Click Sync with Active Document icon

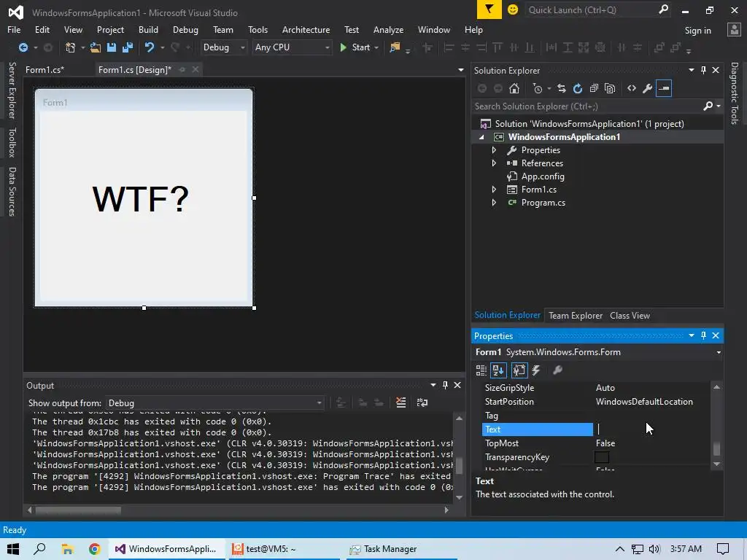(562, 88)
